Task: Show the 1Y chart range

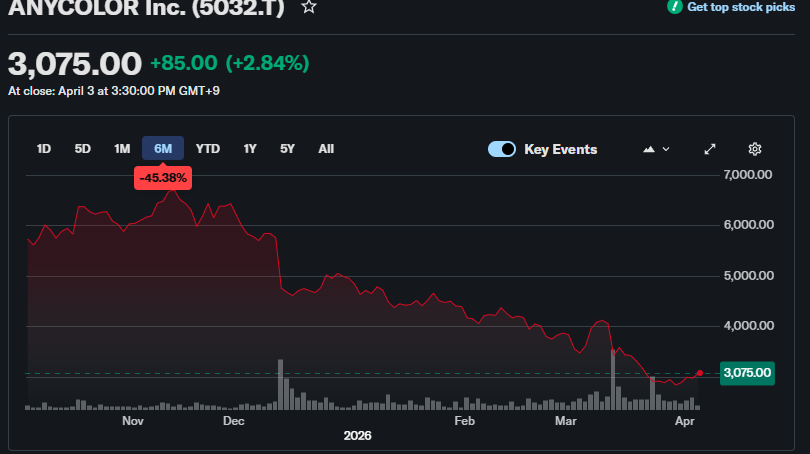Action: (x=250, y=149)
